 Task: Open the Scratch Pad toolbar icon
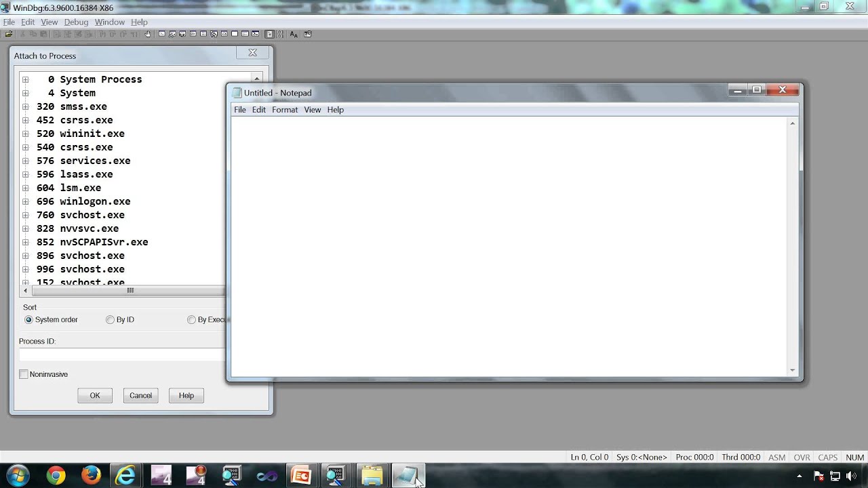(235, 34)
